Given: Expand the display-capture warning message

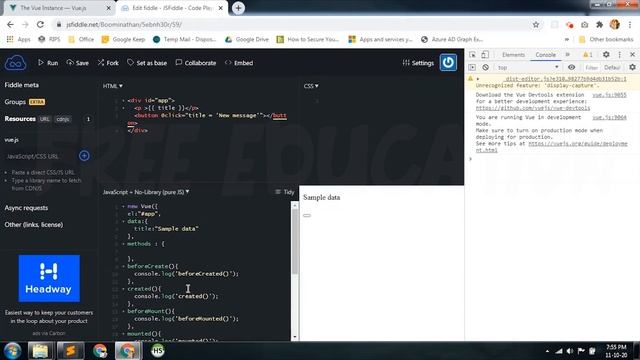Looking at the screenshot, I should tap(478, 79).
